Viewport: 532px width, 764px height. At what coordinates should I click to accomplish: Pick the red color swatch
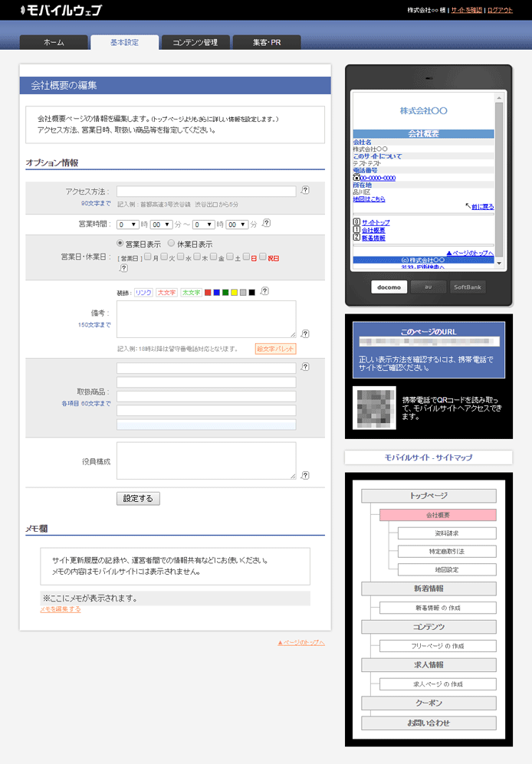(208, 292)
